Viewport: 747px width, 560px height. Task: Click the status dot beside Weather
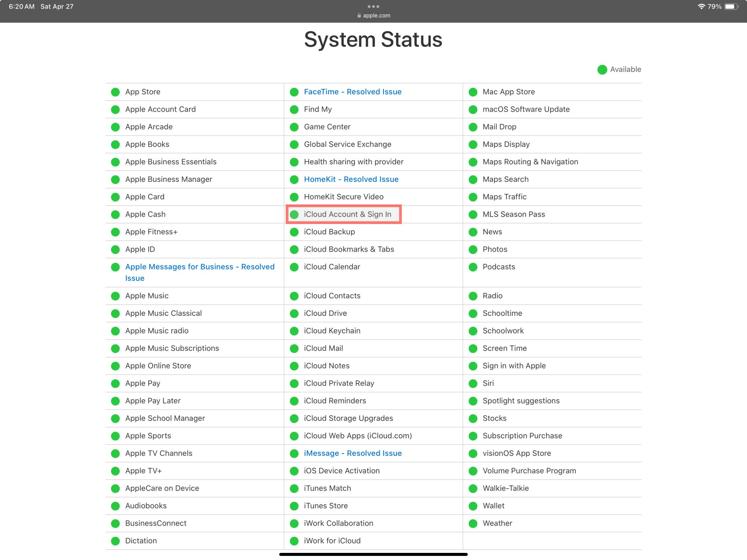click(473, 523)
